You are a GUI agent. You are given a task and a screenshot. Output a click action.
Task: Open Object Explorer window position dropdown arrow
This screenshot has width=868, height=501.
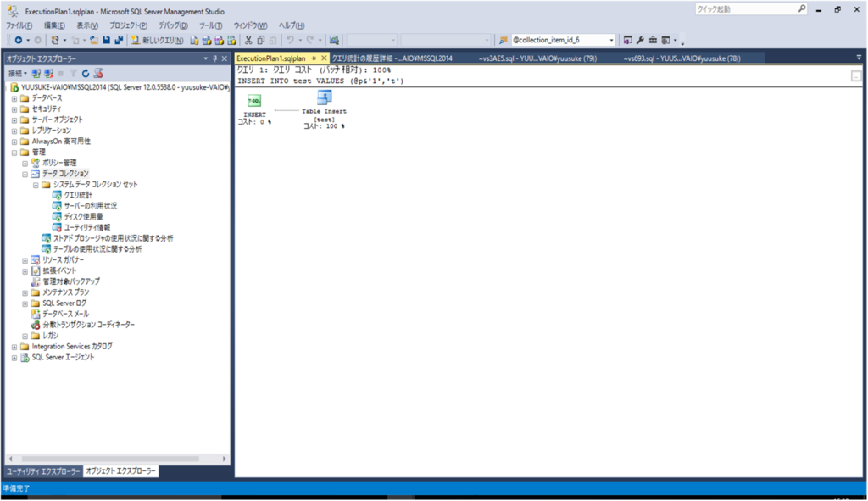205,58
